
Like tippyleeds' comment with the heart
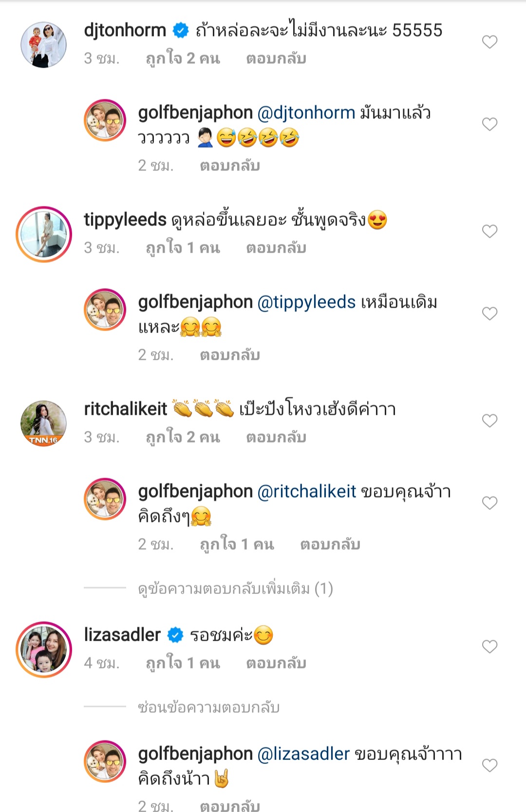(x=489, y=231)
